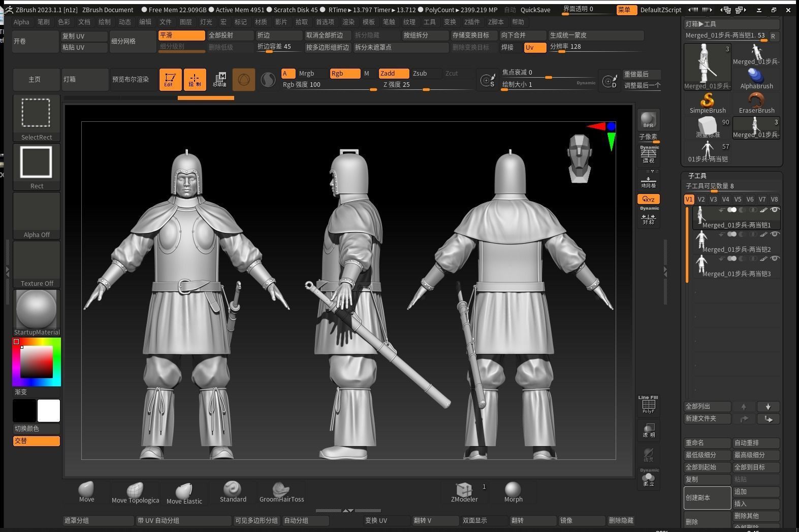Click 创建副本 (Duplicate) subtool button

click(708, 498)
